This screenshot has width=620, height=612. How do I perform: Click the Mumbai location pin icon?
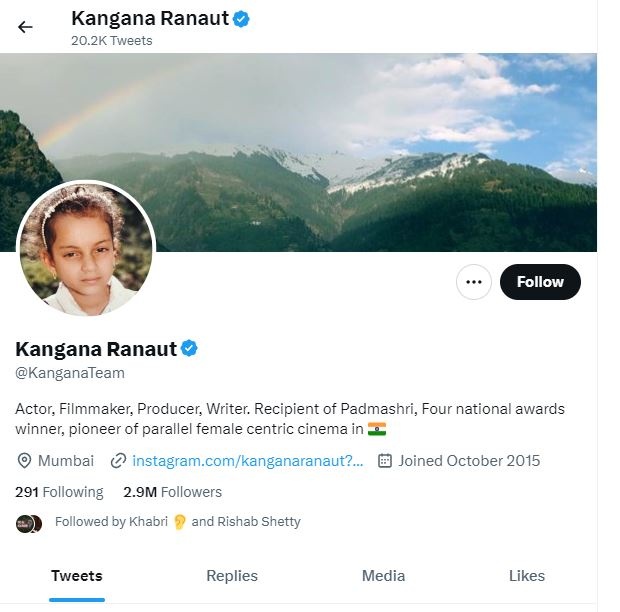tap(25, 461)
